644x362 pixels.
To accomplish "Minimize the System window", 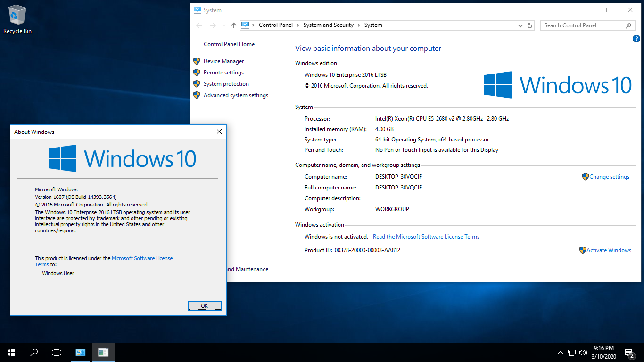I will pos(587,10).
